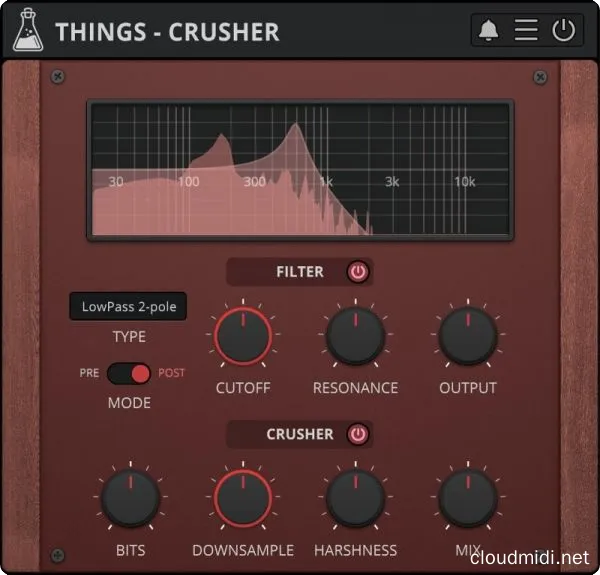Toggle the PRE/POST mode switch
Screen dimensions: 600x575
tap(129, 373)
